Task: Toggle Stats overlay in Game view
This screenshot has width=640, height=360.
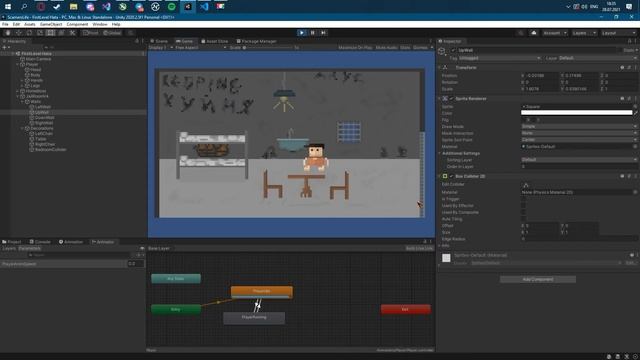Action: 405,47
